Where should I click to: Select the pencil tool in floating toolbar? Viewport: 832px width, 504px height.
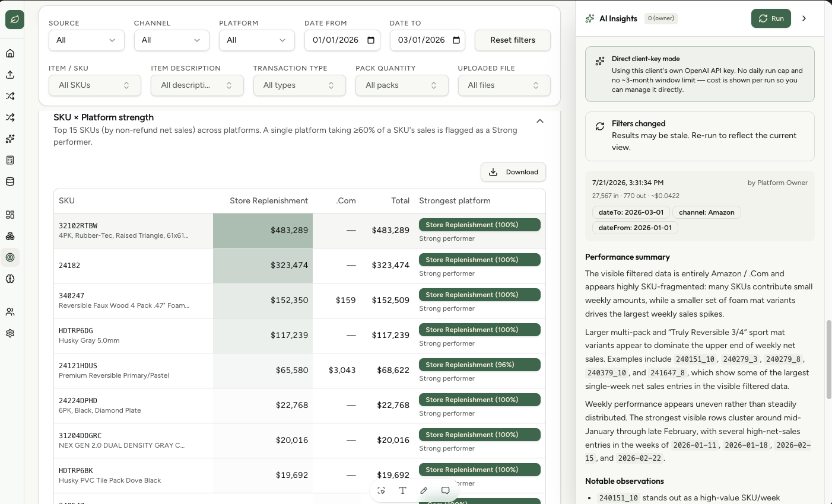tap(424, 490)
